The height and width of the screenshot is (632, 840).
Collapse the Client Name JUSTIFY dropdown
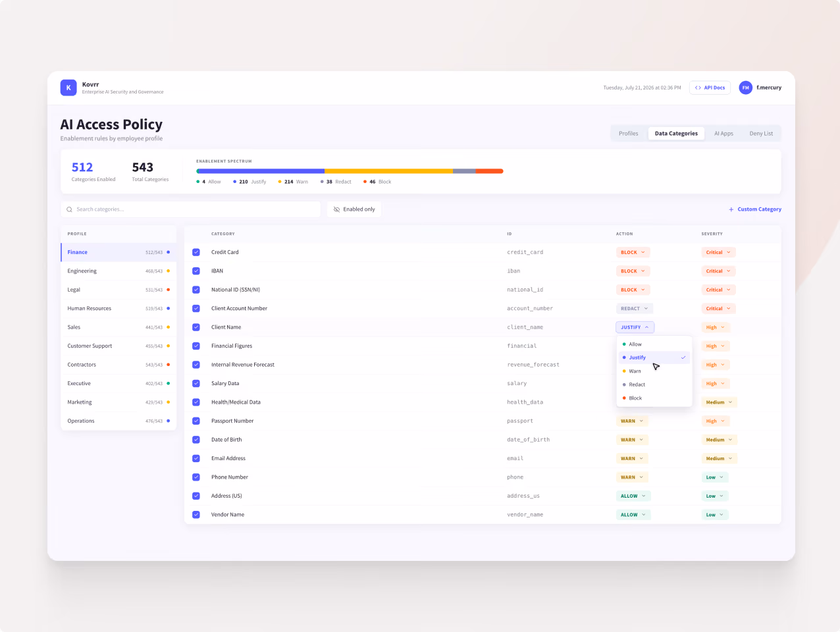(635, 327)
